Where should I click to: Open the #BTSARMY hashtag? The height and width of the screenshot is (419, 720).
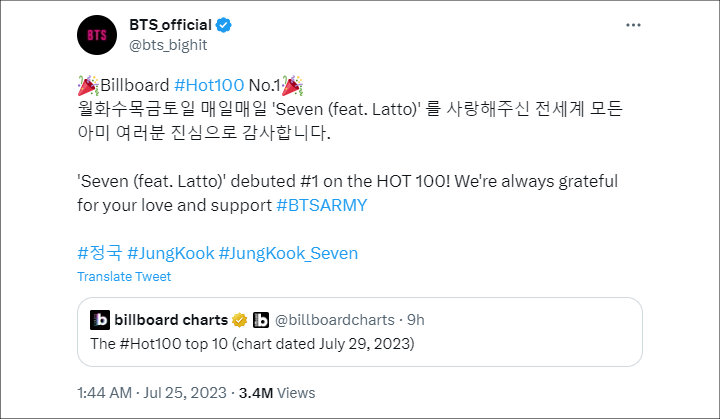click(322, 205)
